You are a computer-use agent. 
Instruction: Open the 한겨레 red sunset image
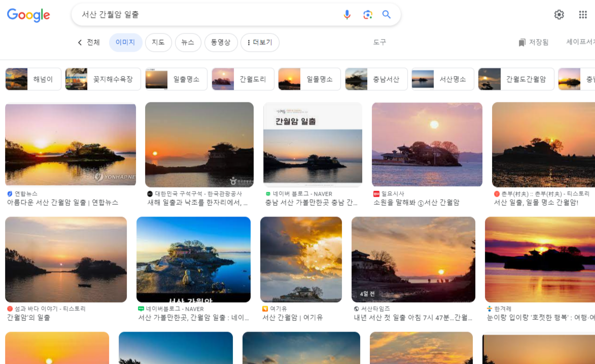[x=540, y=260]
